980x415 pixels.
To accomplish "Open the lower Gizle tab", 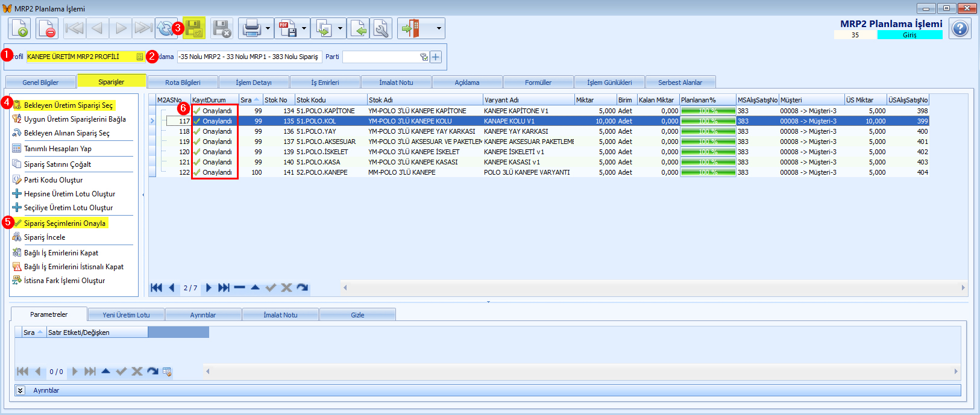I will click(x=357, y=315).
